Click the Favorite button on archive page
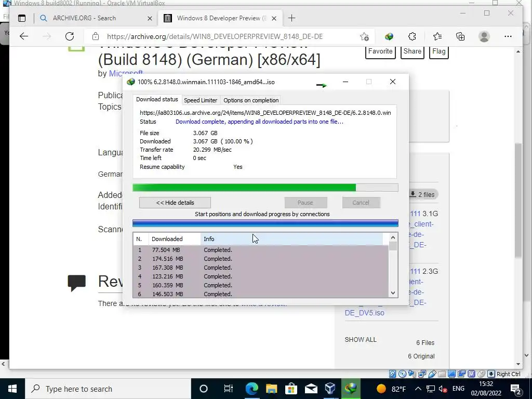Screen dimensions: 532x399 coord(380,51)
